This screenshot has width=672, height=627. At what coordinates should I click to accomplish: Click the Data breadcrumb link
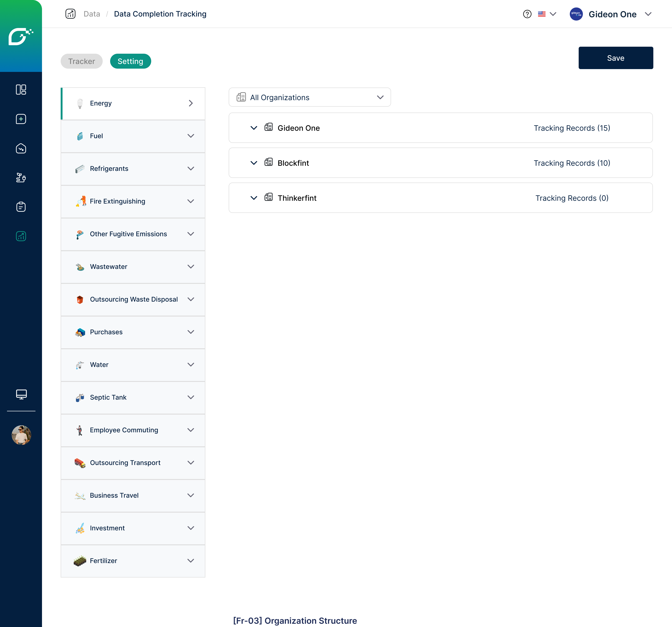(92, 14)
